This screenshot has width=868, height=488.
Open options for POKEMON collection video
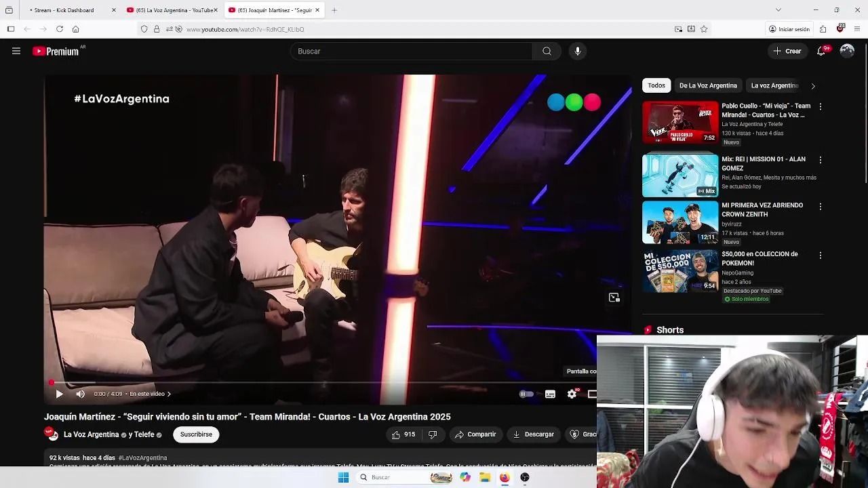(821, 256)
